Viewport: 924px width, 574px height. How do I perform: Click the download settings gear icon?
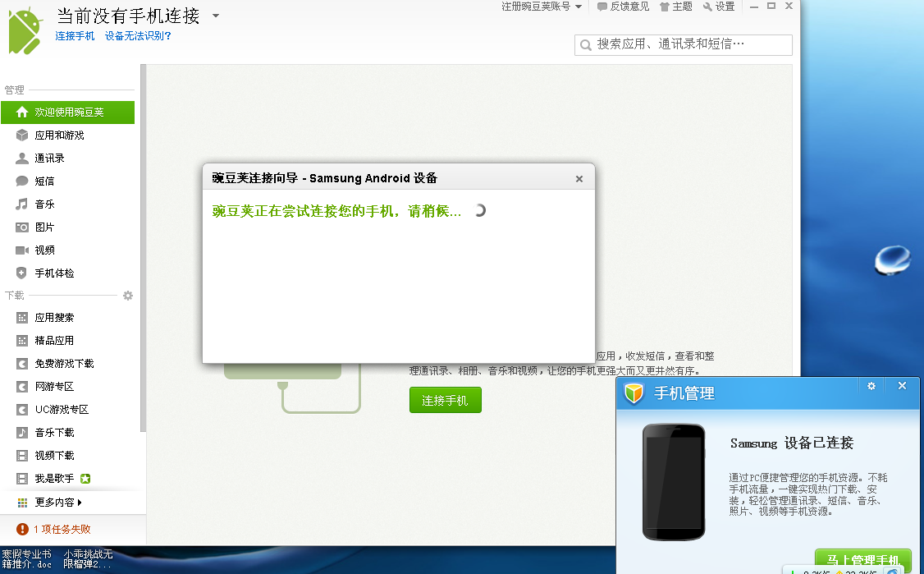[x=128, y=296]
